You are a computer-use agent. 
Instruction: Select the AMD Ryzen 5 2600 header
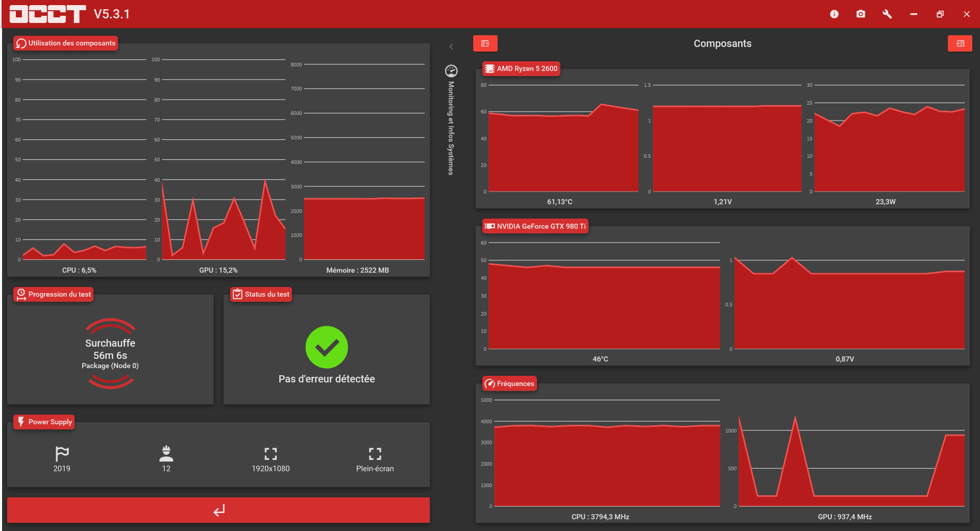[x=521, y=68]
